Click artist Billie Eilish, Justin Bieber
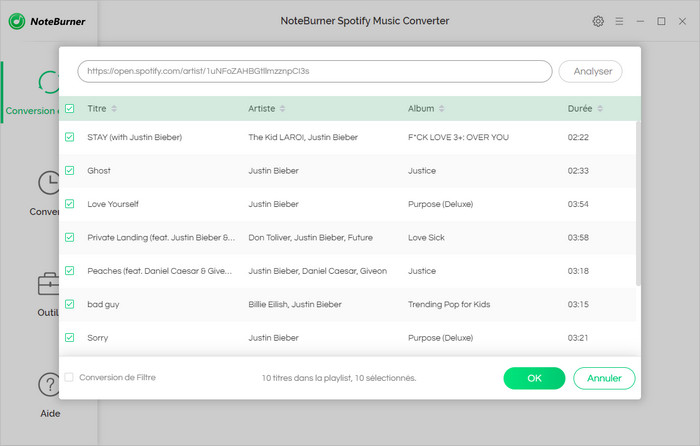The height and width of the screenshot is (446, 700). click(x=295, y=304)
